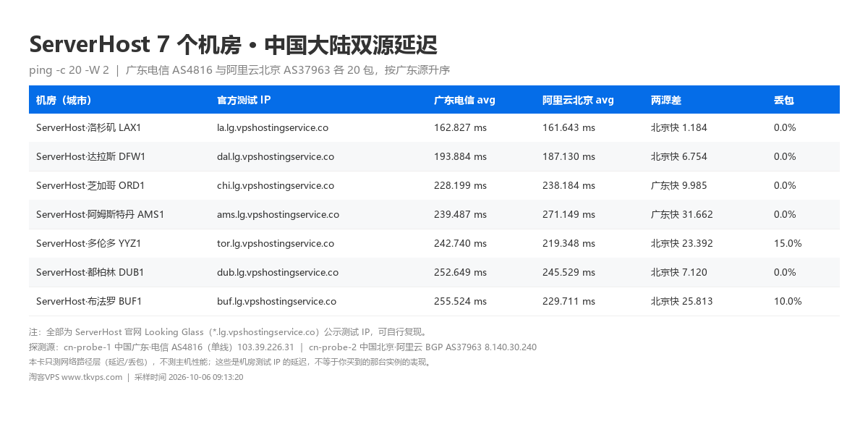Select the ServerHost·都柏林 DUB1 cell
The image size is (868, 440).
pyautogui.click(x=90, y=272)
